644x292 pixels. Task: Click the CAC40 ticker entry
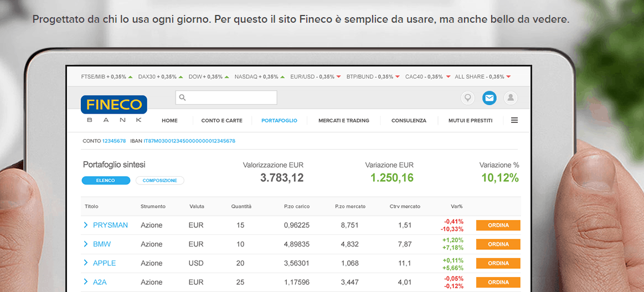click(428, 77)
